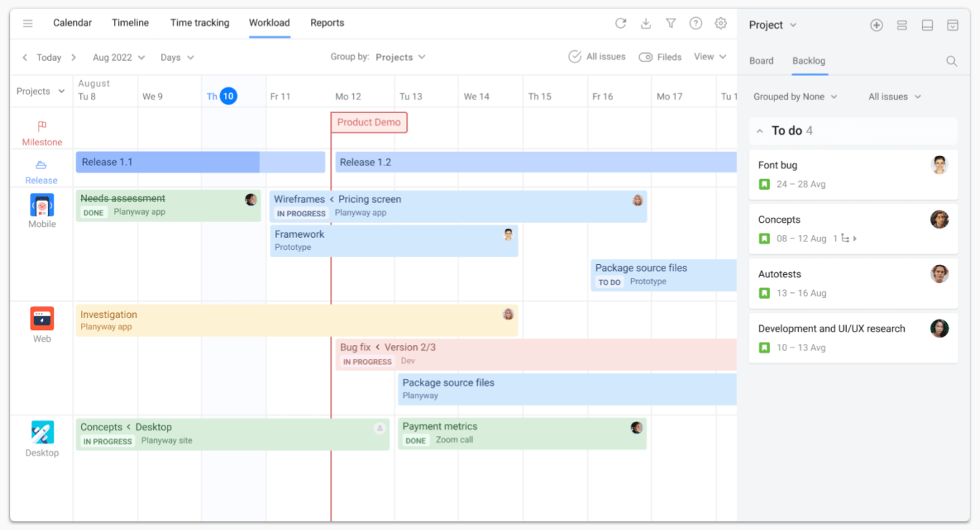Open the Aug 2022 month dropdown
This screenshot has width=980, height=530.
pos(118,57)
